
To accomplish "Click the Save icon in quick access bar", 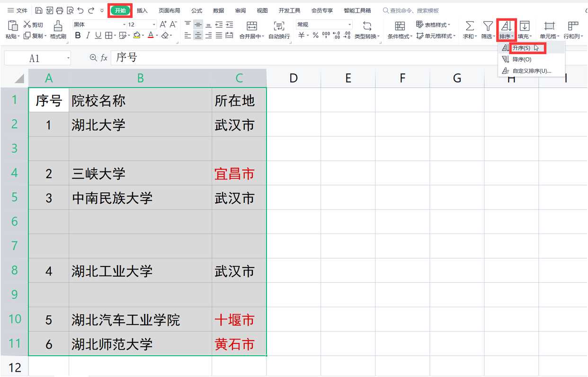I will 39,10.
